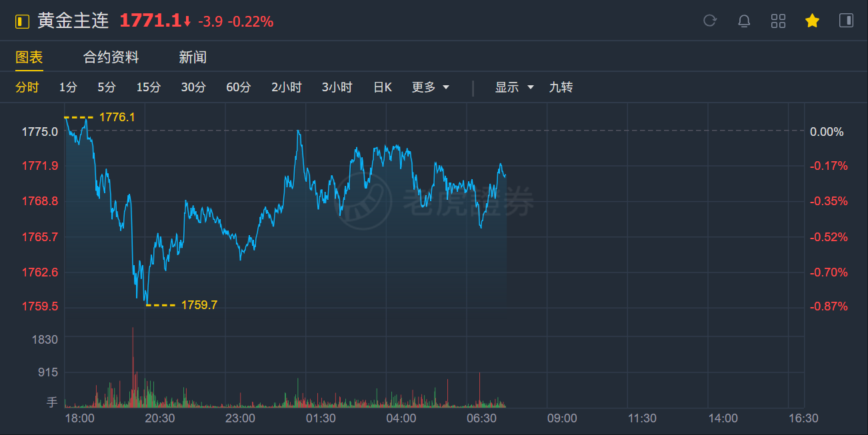Select the 分时 timeframe
This screenshot has height=435, width=868.
point(27,87)
